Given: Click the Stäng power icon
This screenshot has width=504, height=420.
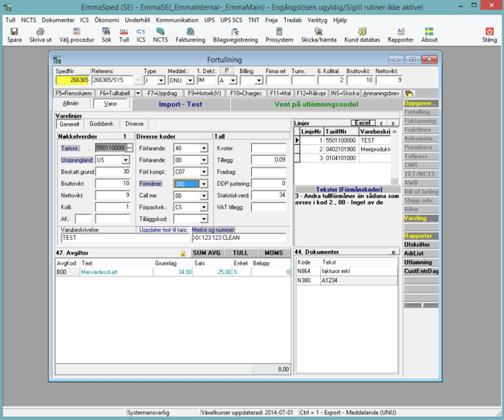Looking at the screenshot, I should coord(489,31).
